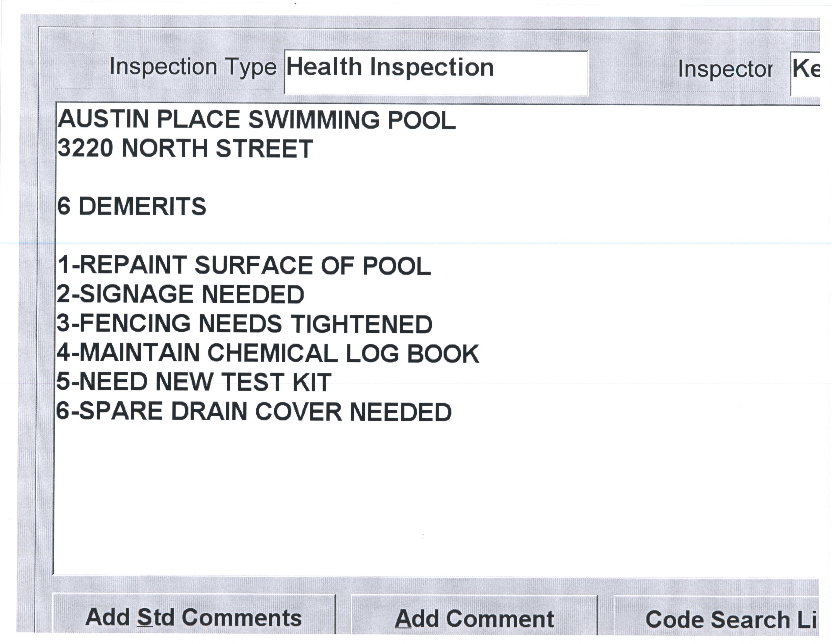Select the 1-REPAINT SURFACE OF POOL line
833x644 pixels.
(x=244, y=265)
